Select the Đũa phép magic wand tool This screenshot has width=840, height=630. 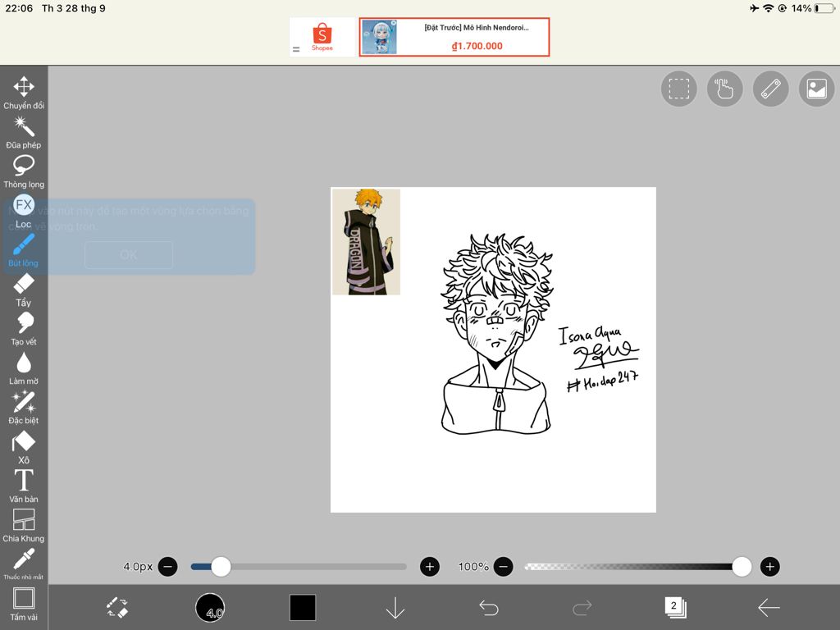coord(24,132)
